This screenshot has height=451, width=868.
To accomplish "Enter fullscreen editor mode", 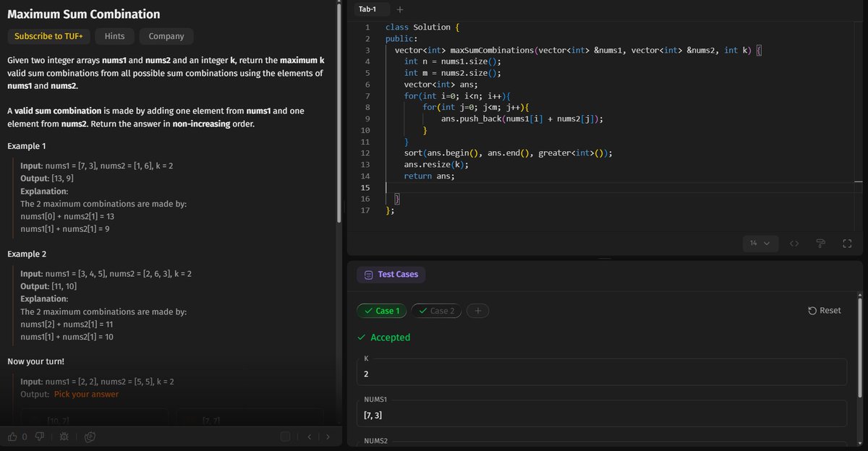I will 847,244.
